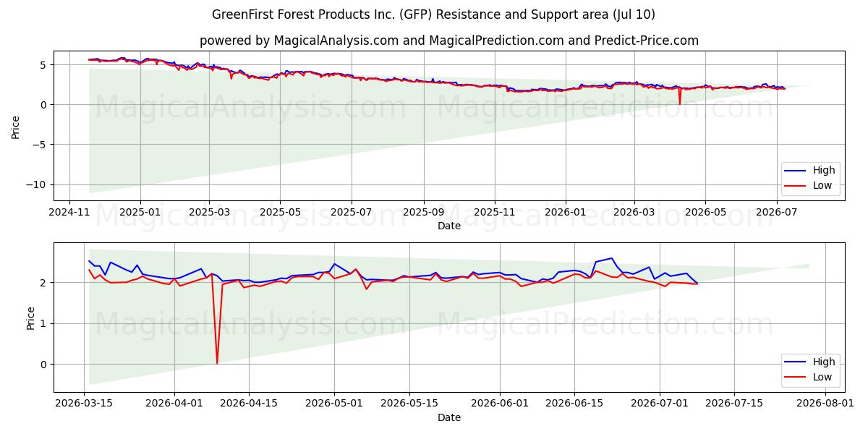Click the lower chart x-axis label '2026-04-01'
Image resolution: width=868 pixels, height=434 pixels.
point(174,404)
